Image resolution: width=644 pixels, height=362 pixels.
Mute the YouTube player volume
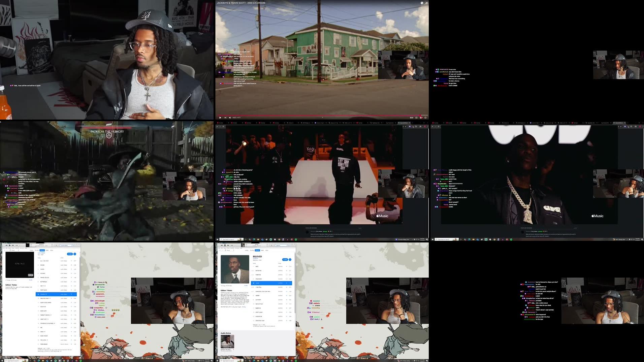coord(230,118)
